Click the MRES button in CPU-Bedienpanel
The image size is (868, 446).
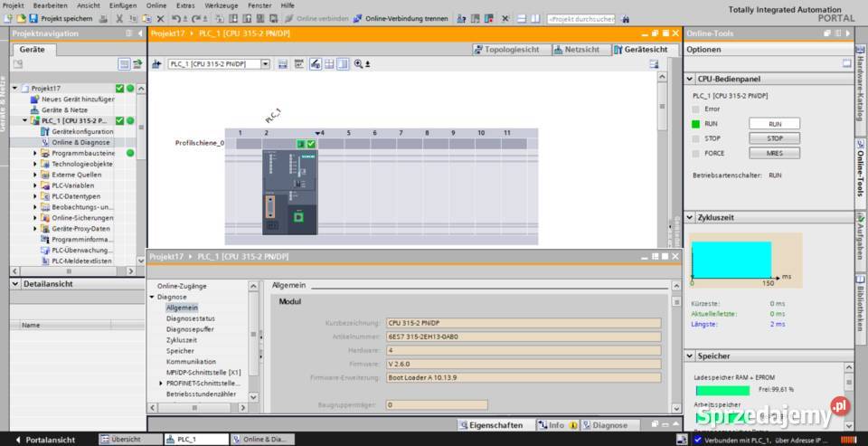775,153
